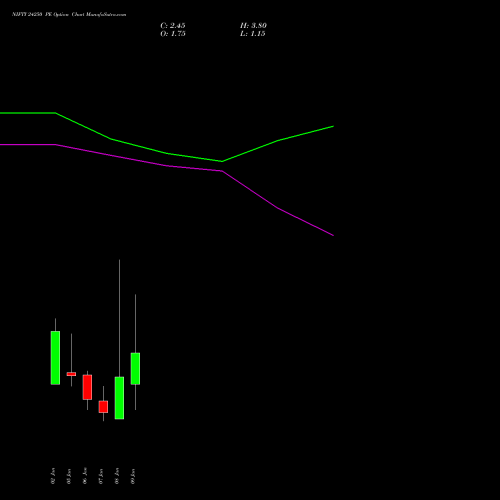The height and width of the screenshot is (500, 500).
Task: Click the 07 Jan axis label
Action: coord(101,476)
